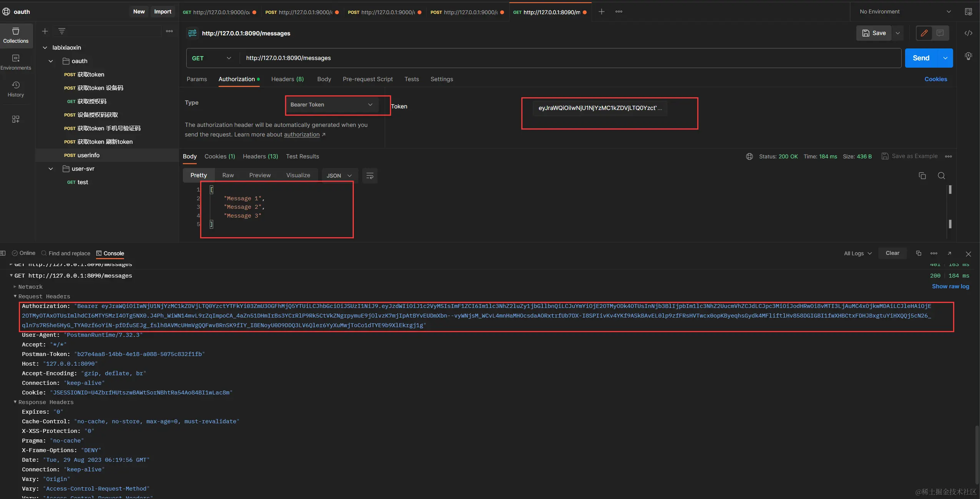Click the edit pencil icon near Save
Viewport: 980px width, 499px height.
pos(924,33)
